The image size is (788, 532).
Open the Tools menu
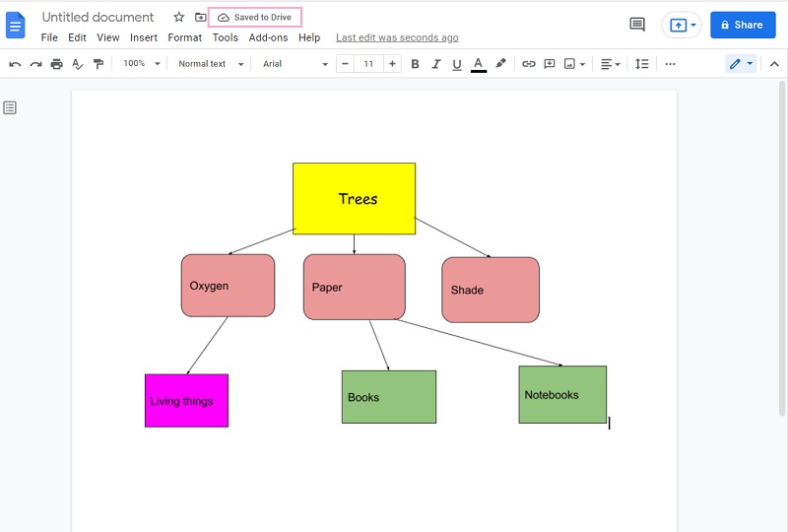[226, 37]
